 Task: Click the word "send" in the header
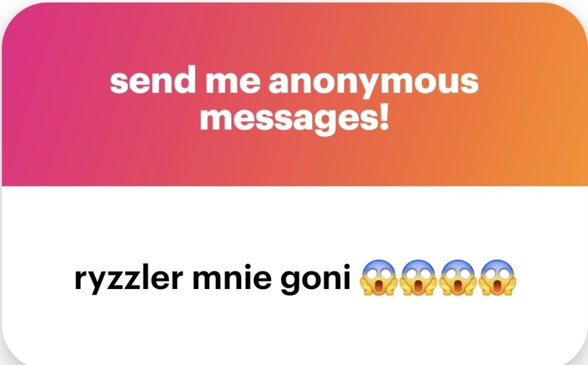pos(153,79)
